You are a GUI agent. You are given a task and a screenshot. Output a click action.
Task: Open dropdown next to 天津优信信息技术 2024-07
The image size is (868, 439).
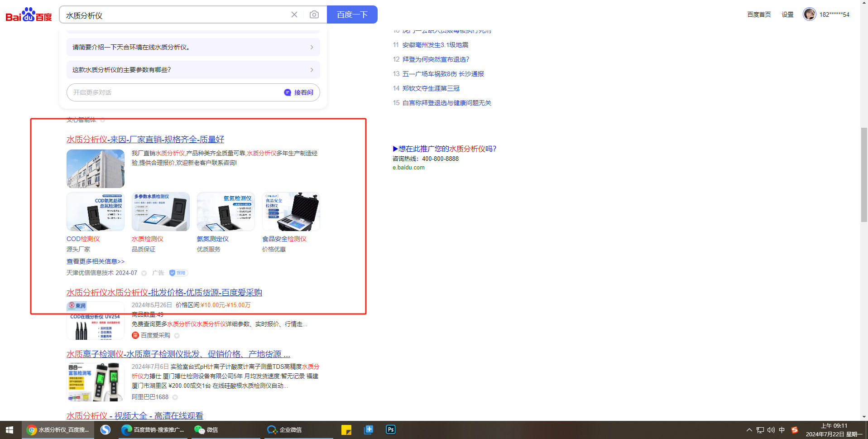(x=144, y=273)
